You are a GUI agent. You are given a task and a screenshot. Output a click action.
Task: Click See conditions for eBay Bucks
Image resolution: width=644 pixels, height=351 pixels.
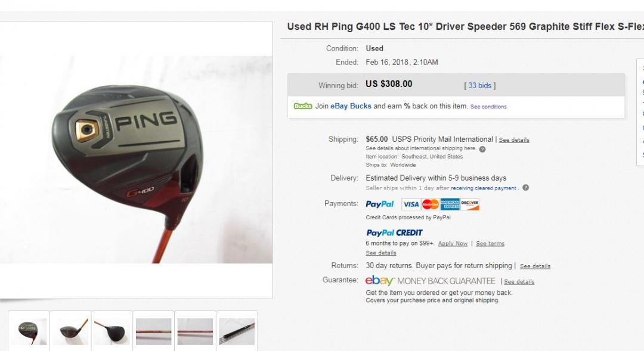pos(488,107)
